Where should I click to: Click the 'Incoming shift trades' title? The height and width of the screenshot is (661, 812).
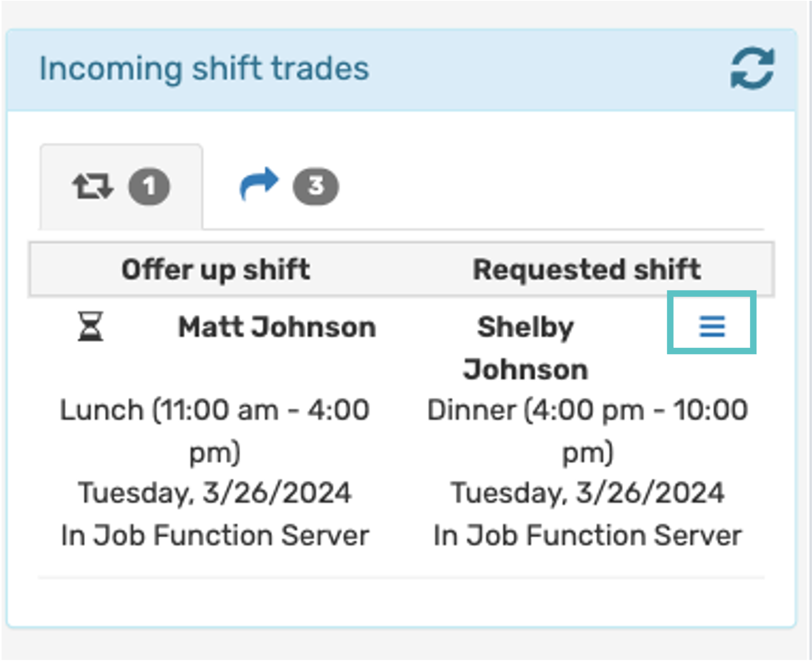tap(204, 69)
